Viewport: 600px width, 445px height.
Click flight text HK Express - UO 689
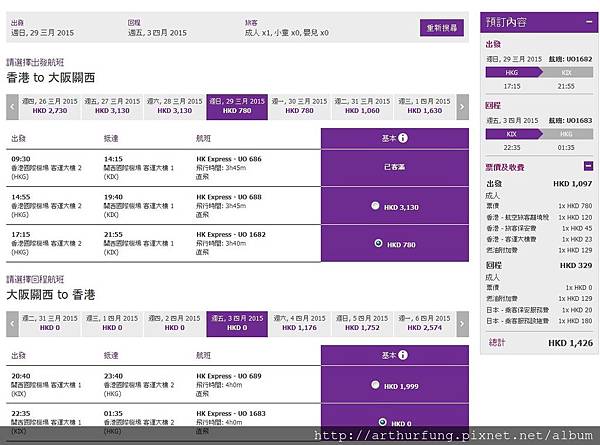pyautogui.click(x=229, y=376)
